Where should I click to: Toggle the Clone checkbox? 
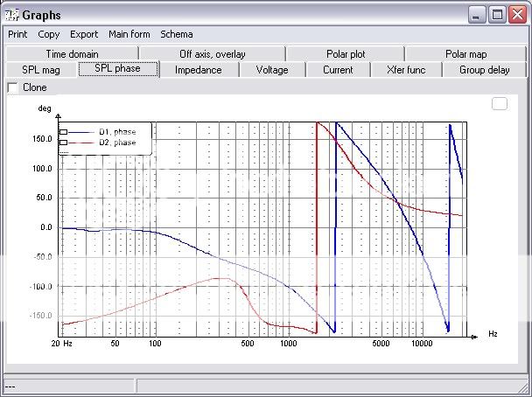click(12, 87)
